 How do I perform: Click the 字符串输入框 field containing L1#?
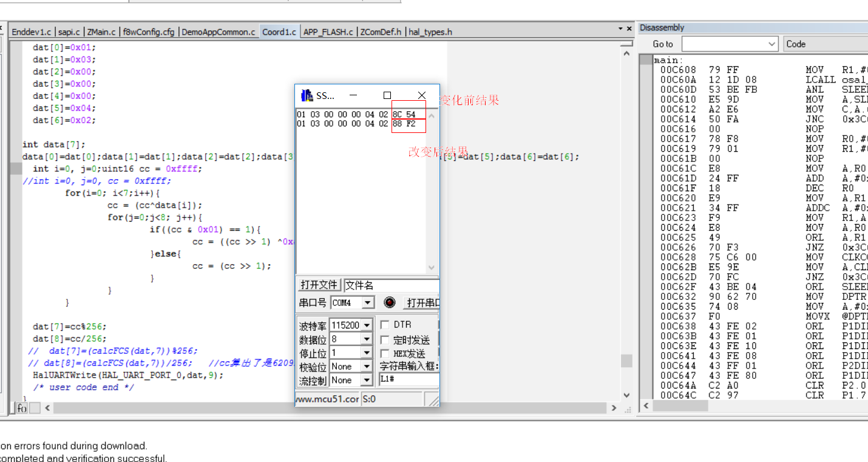(409, 378)
